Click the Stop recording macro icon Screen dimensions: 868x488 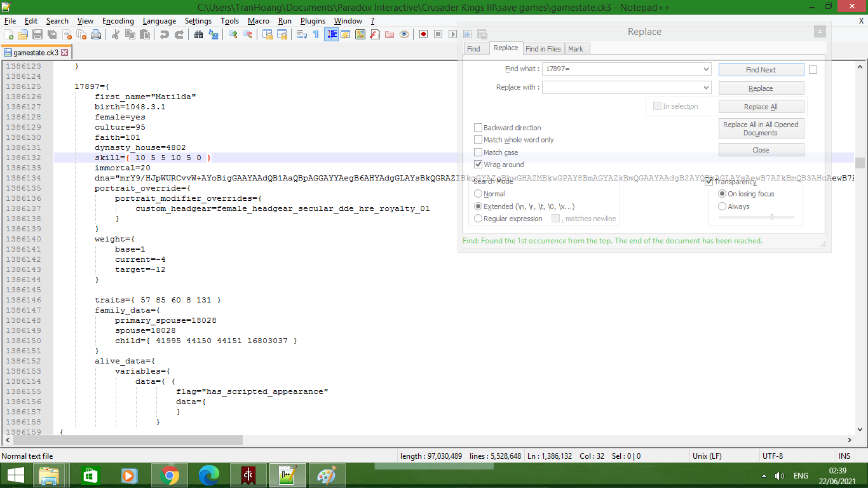point(438,34)
